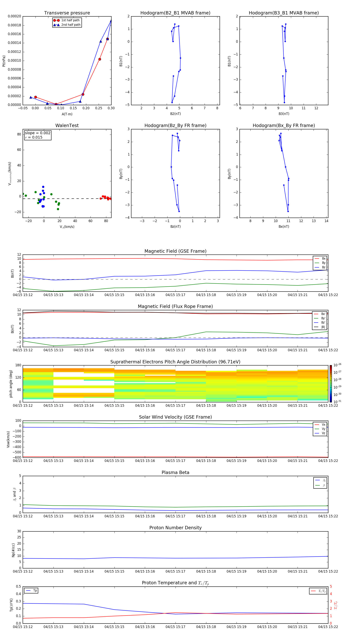
Task: Click the Te/Tp legend box
Action: [318, 591]
